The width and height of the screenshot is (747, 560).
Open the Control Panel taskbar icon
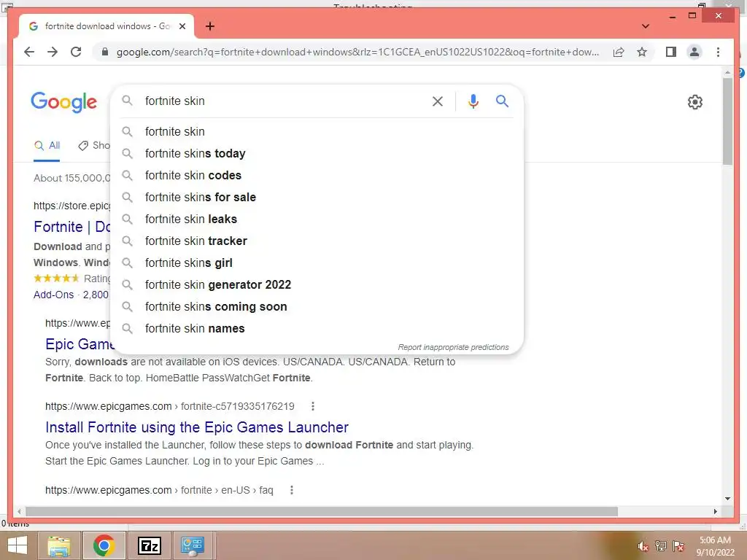click(193, 545)
